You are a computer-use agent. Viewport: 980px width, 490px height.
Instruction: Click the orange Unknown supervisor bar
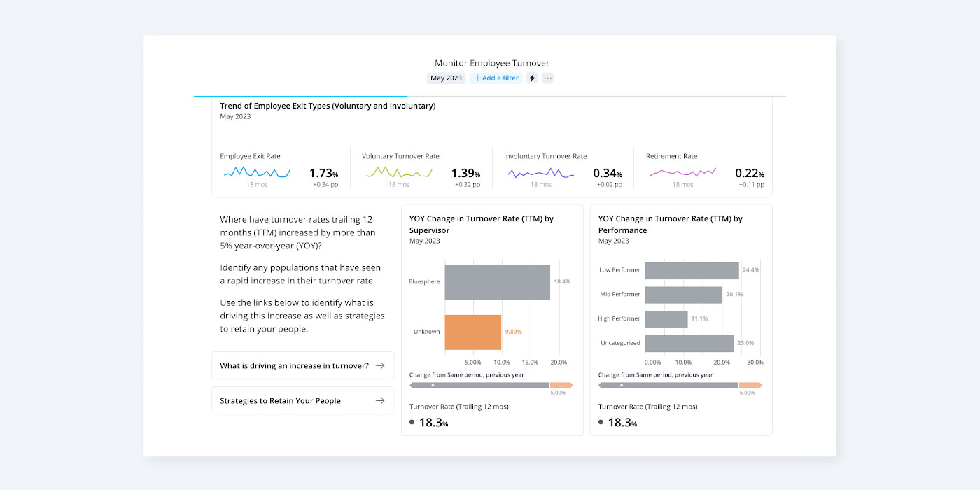[473, 332]
